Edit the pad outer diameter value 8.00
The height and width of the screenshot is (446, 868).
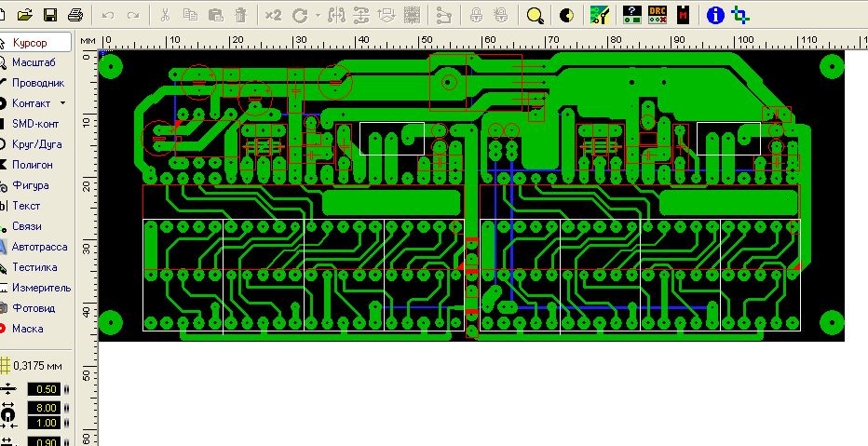pos(45,408)
